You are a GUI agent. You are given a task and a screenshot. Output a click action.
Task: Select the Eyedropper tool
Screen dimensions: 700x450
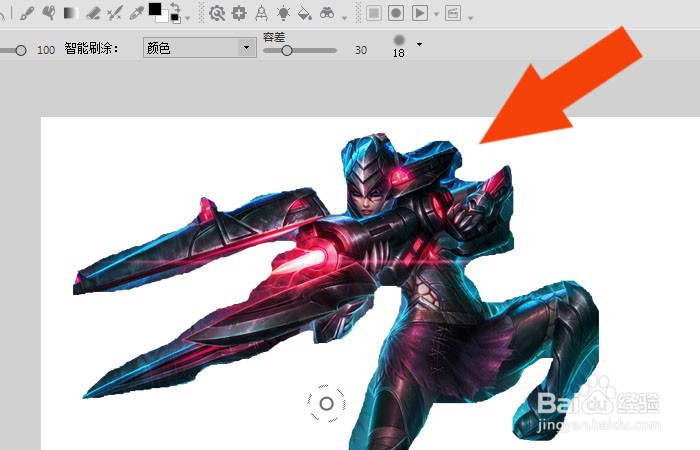[x=136, y=13]
